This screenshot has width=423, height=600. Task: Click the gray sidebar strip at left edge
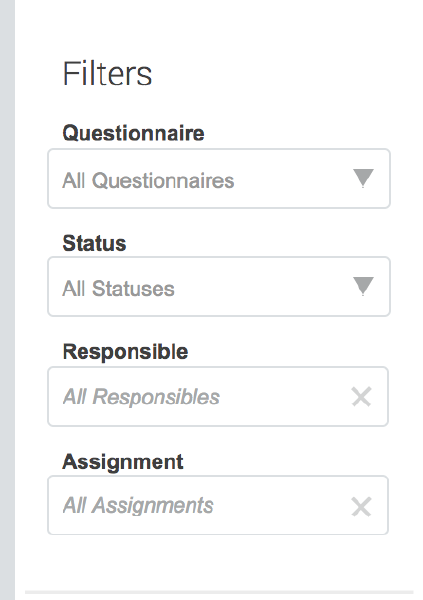click(7, 300)
